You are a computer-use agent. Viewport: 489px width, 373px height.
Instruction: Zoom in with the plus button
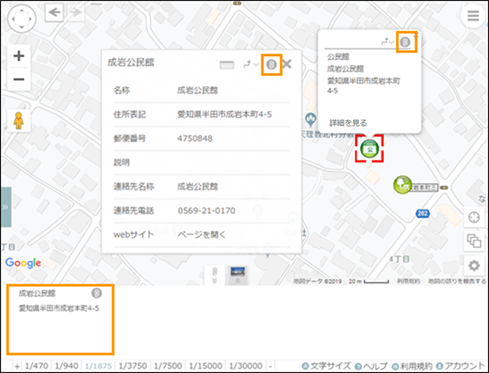tap(19, 56)
